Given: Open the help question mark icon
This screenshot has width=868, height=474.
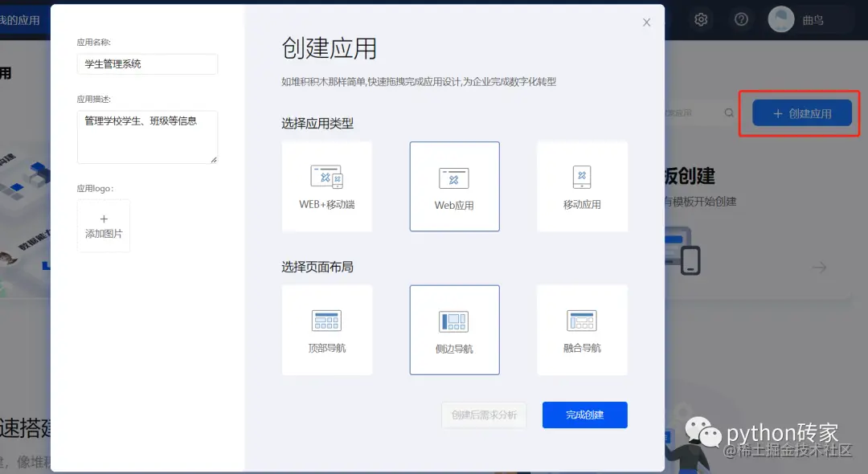Looking at the screenshot, I should (740, 18).
